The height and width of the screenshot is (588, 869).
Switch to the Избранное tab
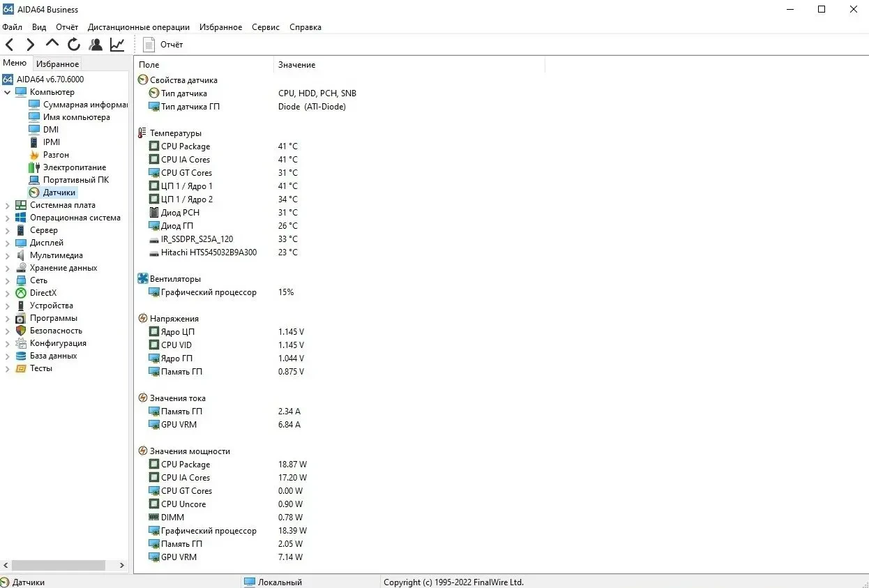tap(58, 64)
